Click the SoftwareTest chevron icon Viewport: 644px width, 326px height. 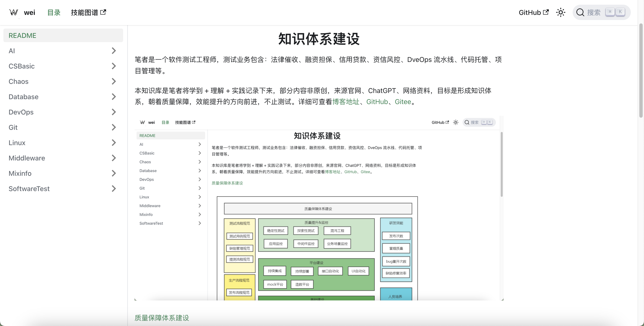[x=114, y=189]
